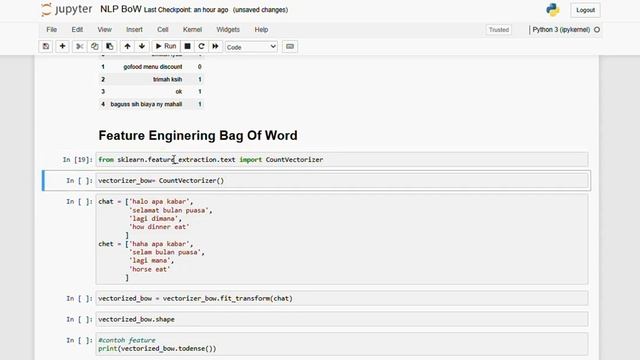Open the Widgets menu
Screen dimensions: 640x360
(x=228, y=30)
